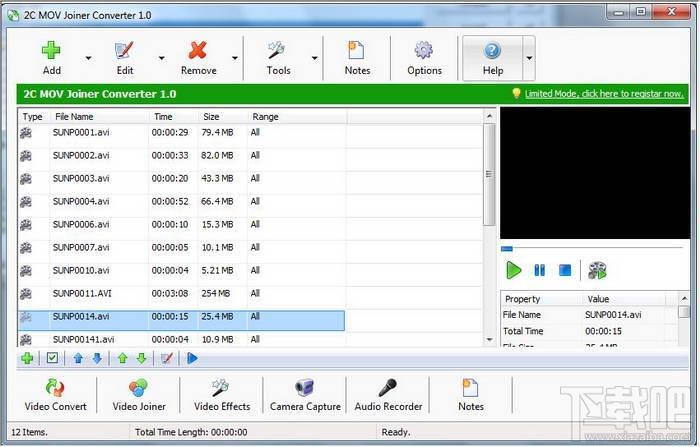Click the small green plus add icon below list
The width and height of the screenshot is (700, 447).
tap(27, 358)
